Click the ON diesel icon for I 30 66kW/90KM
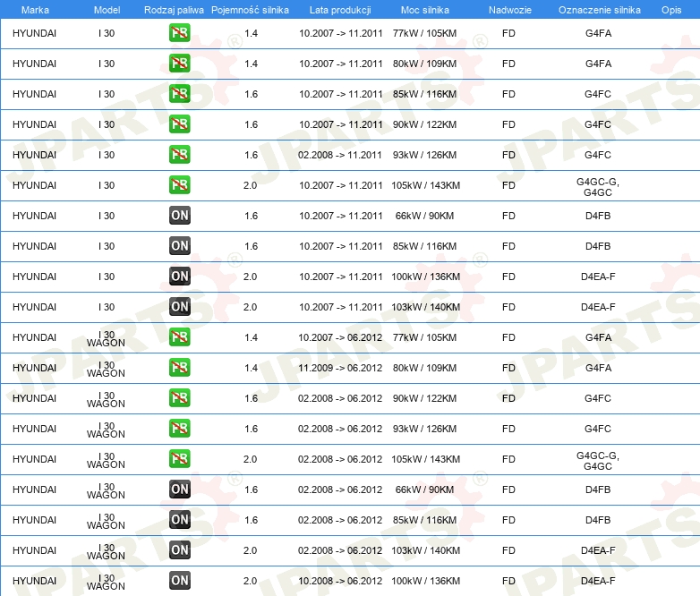700x596 pixels. [x=179, y=215]
